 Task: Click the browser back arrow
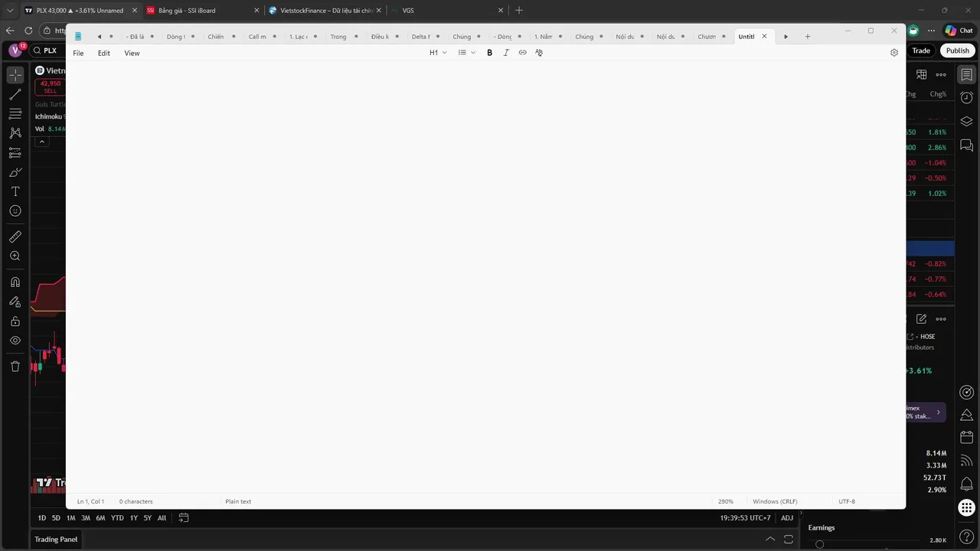tap(10, 31)
